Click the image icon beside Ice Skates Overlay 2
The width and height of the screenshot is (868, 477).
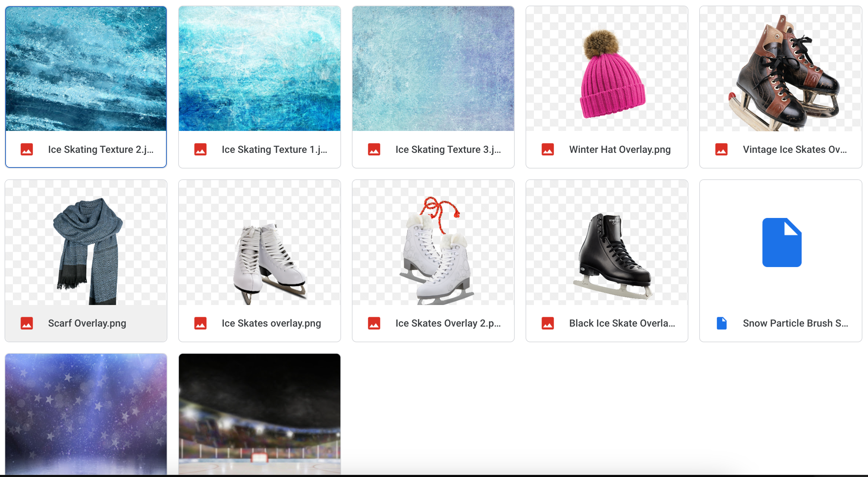(374, 323)
